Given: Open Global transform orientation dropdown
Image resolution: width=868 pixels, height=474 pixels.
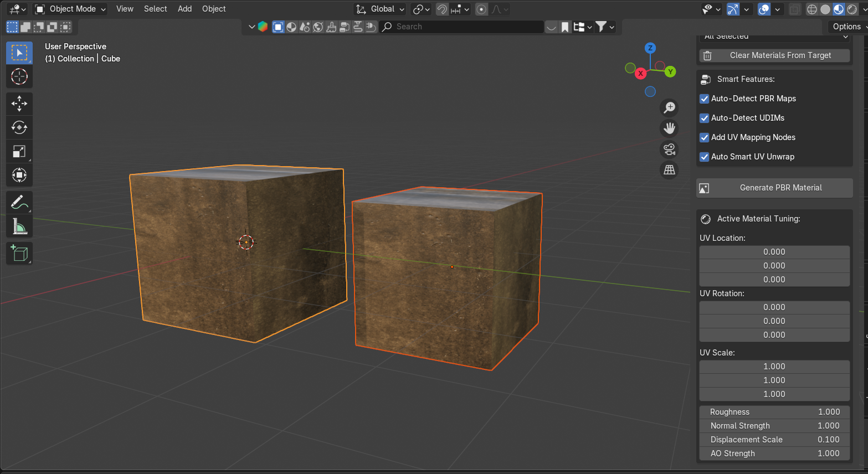Looking at the screenshot, I should click(x=381, y=9).
